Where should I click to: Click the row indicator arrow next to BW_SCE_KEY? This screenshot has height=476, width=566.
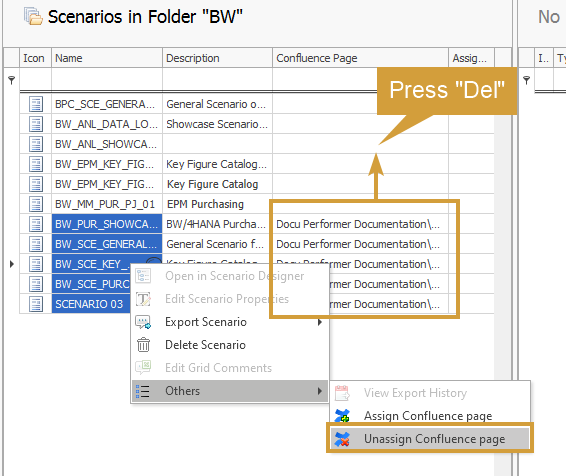(x=12, y=264)
